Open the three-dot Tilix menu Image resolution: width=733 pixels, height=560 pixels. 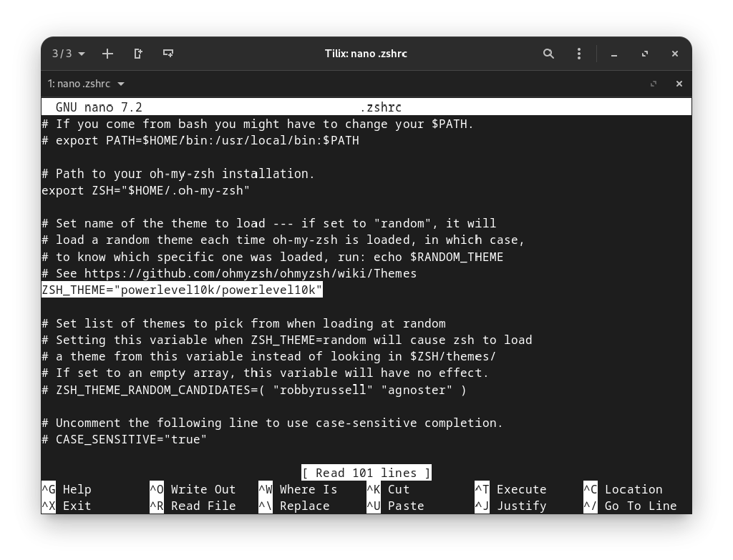coord(578,54)
